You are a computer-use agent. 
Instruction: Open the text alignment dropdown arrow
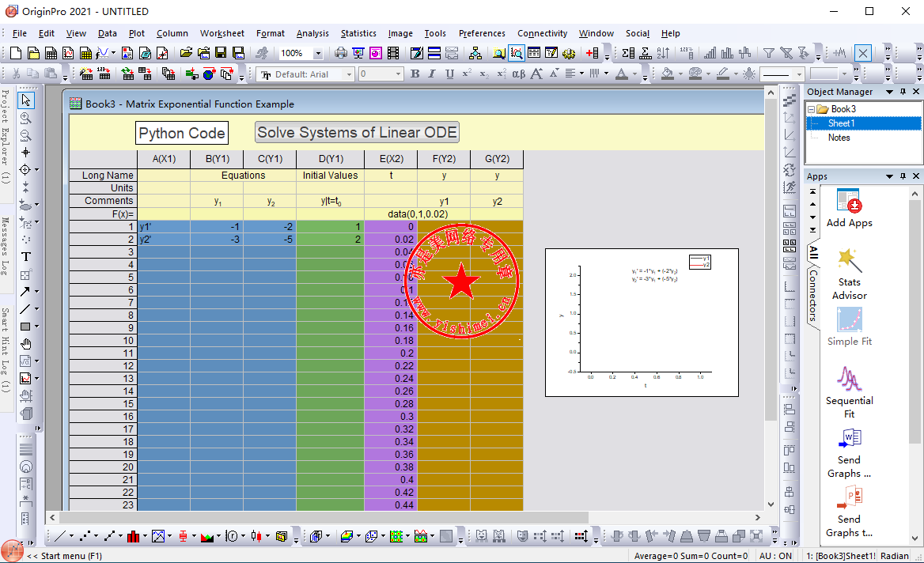pyautogui.click(x=581, y=74)
